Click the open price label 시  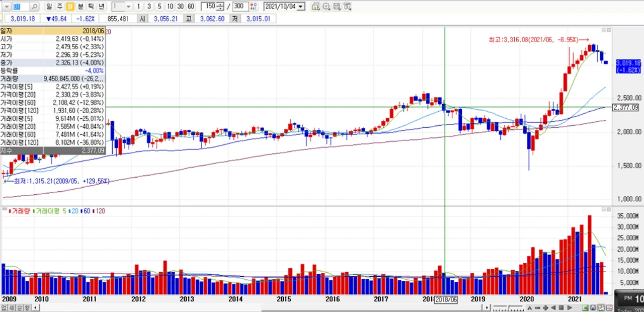pos(142,19)
